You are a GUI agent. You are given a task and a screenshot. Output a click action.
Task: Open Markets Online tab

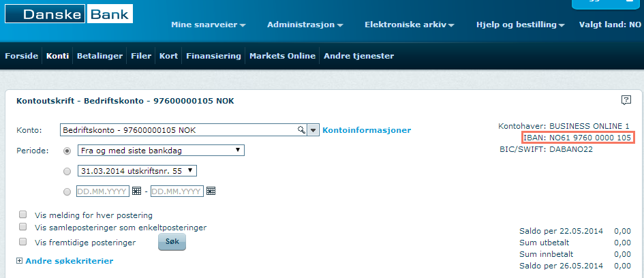click(x=283, y=56)
